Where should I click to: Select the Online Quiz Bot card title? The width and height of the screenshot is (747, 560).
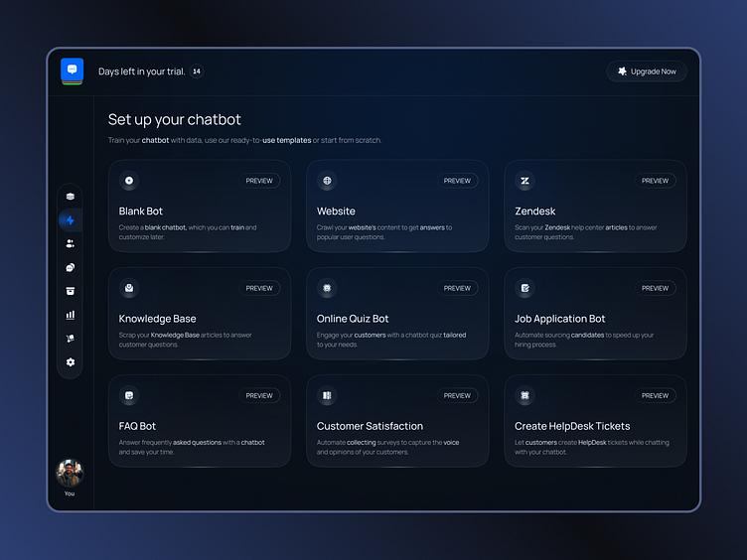point(353,319)
